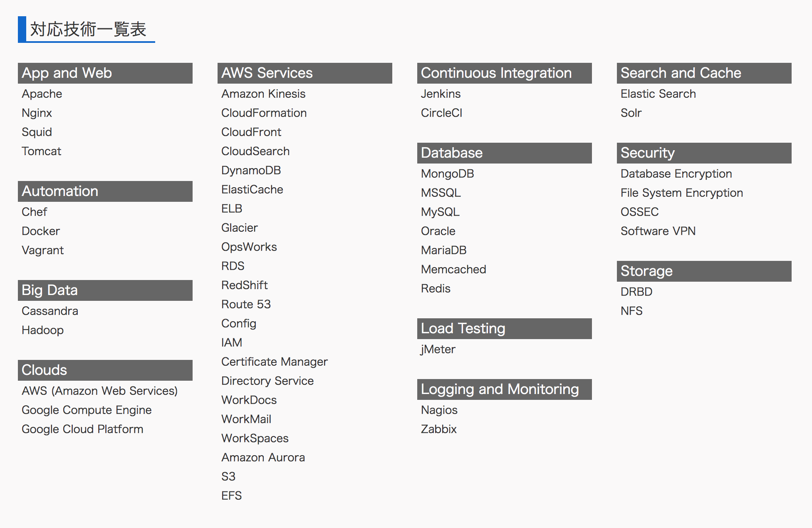Click the Jenkins entry
Image resolution: width=812 pixels, height=528 pixels.
pos(441,94)
